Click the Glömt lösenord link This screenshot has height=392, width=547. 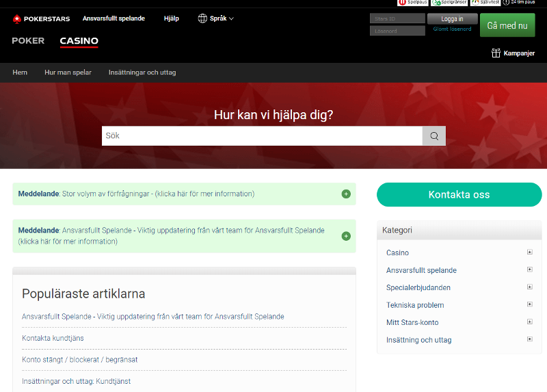pyautogui.click(x=452, y=29)
